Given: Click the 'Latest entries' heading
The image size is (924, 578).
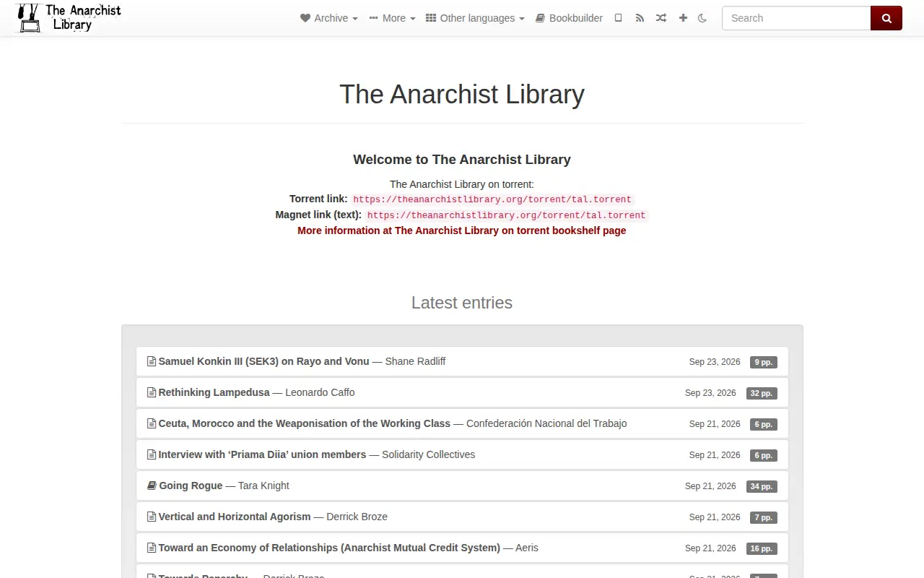Looking at the screenshot, I should 462,303.
